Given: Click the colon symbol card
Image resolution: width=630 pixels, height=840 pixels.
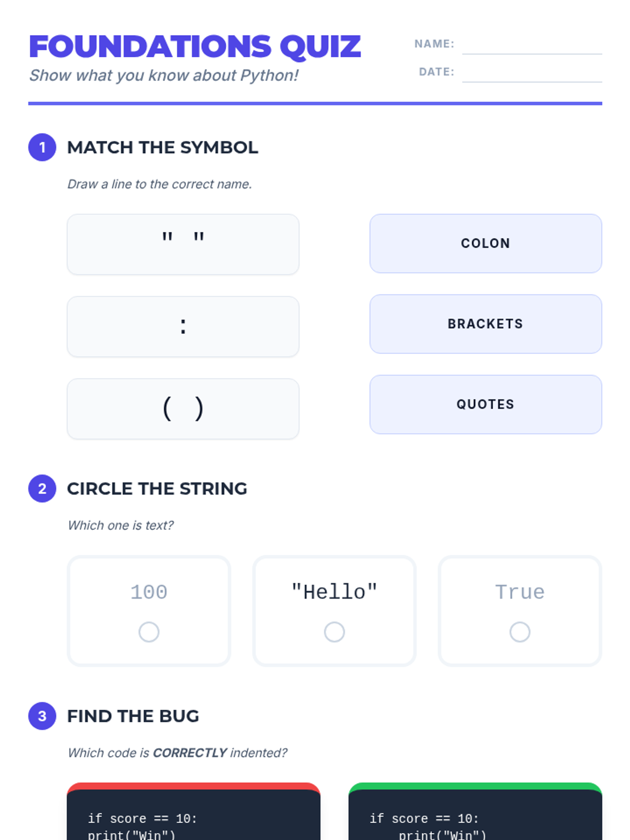Looking at the screenshot, I should point(183,327).
